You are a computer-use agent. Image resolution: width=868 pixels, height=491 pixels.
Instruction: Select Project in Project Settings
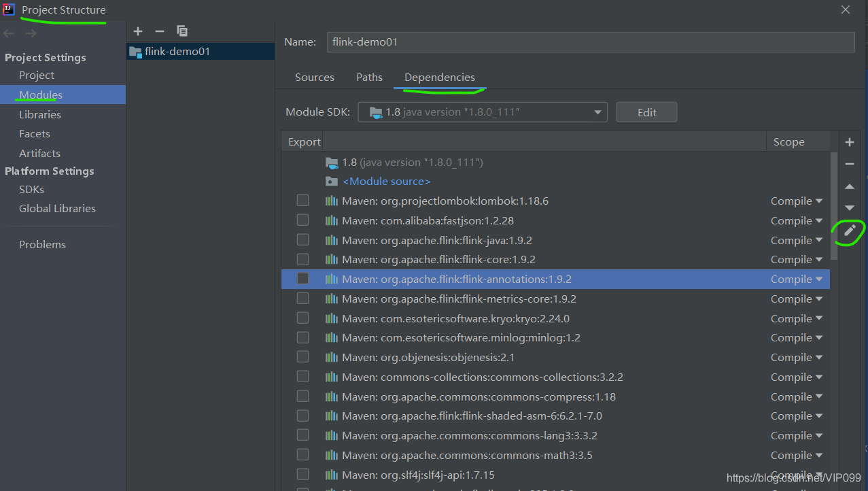pos(37,75)
